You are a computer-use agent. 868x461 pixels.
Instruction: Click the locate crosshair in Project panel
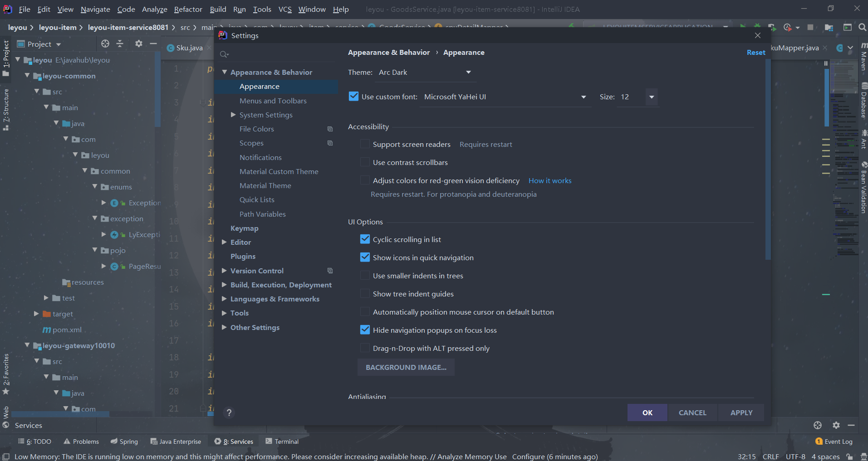105,44
